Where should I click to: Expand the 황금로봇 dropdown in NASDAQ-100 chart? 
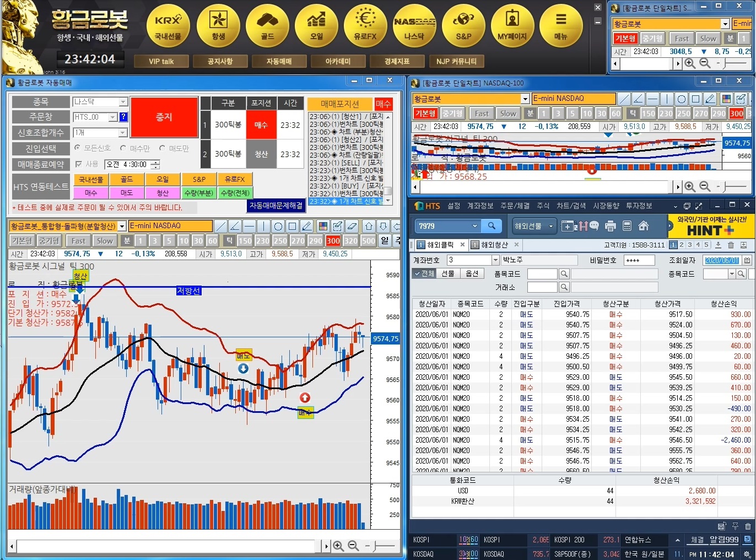[x=525, y=99]
